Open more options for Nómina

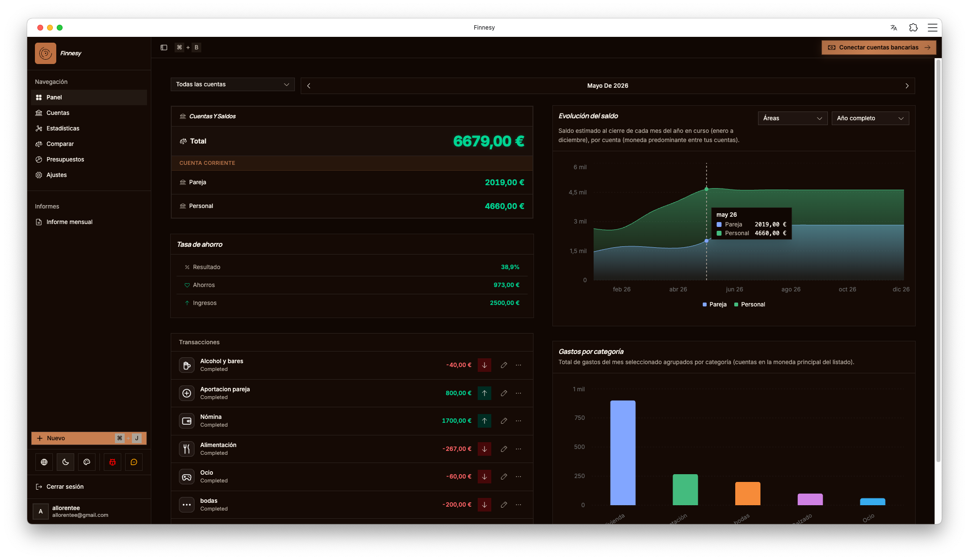[x=518, y=421]
